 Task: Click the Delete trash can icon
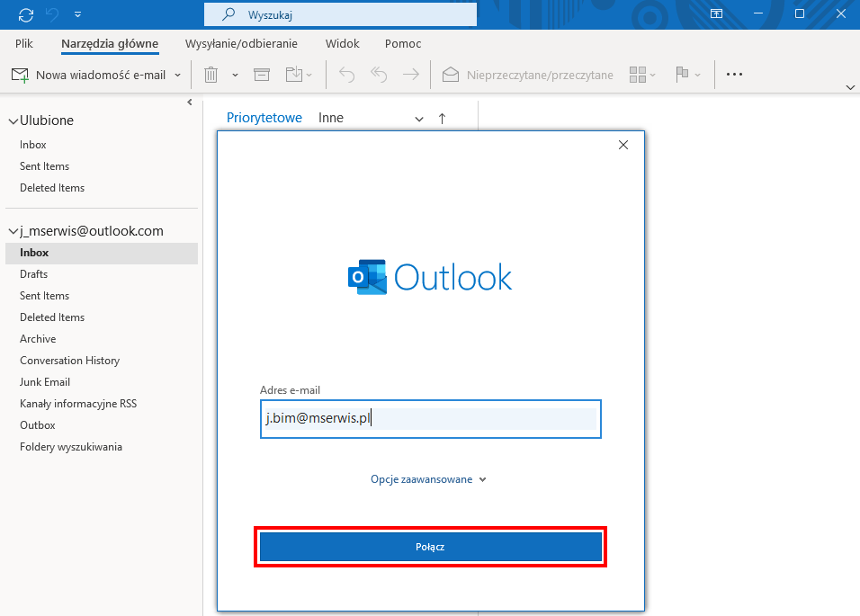pyautogui.click(x=211, y=75)
